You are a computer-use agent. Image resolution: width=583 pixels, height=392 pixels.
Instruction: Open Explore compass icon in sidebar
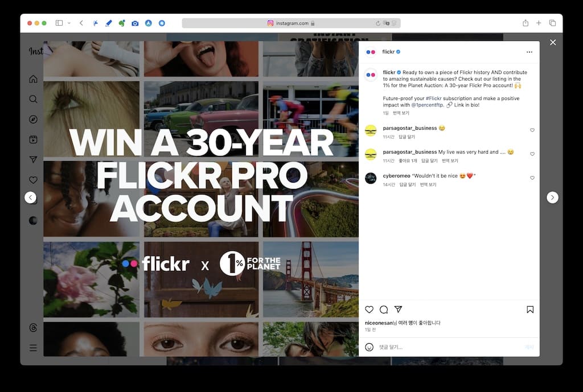pyautogui.click(x=33, y=119)
